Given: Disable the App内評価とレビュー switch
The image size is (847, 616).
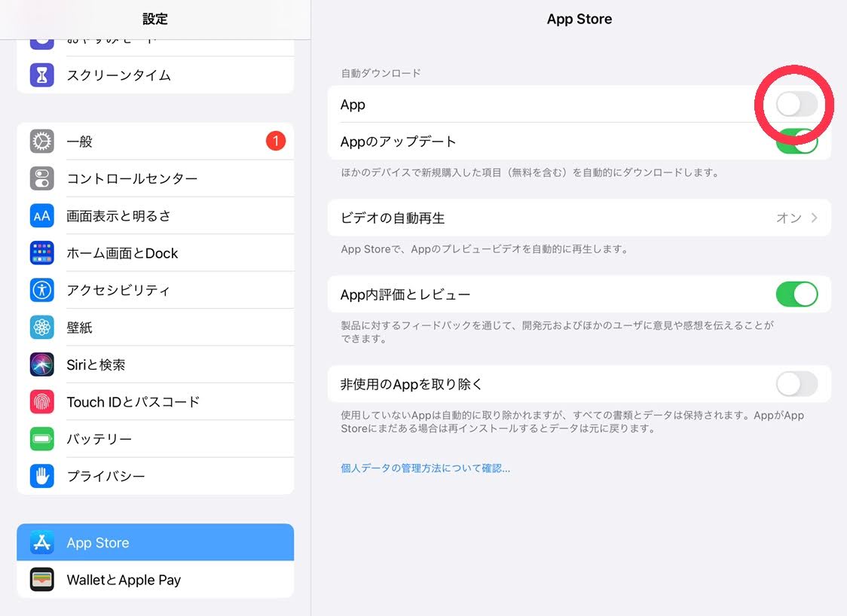Looking at the screenshot, I should [797, 294].
